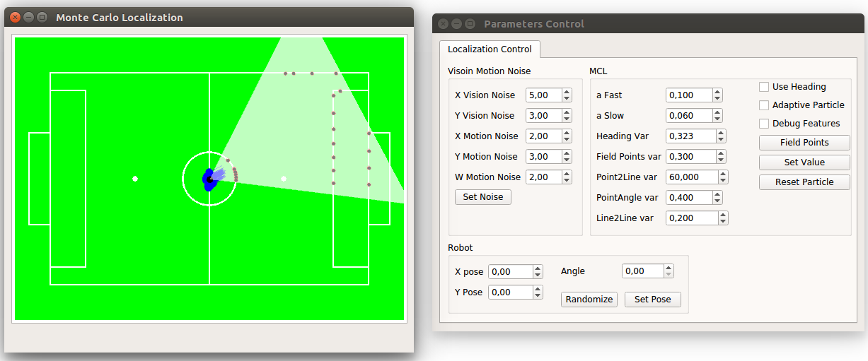Viewport: 868px width, 361px height.
Task: Decrease Y Vision Noise with down arrow
Action: tap(567, 119)
